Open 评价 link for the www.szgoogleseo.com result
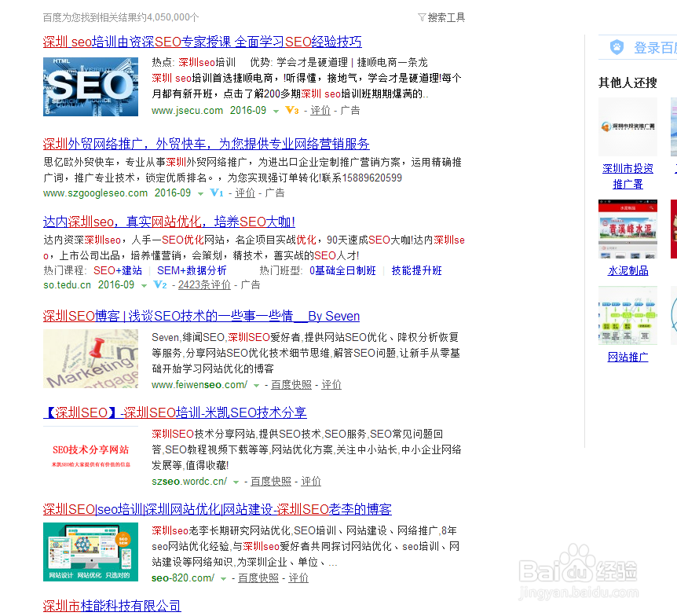This screenshot has width=677, height=616. pyautogui.click(x=245, y=193)
